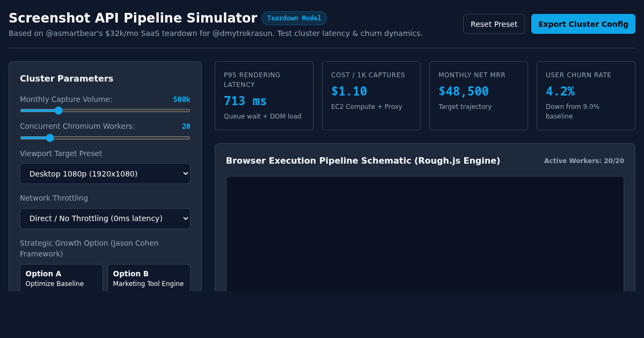Click the Screenshot API Pipeline Simulator title
Screen dimensions: 644x338
pyautogui.click(x=133, y=18)
